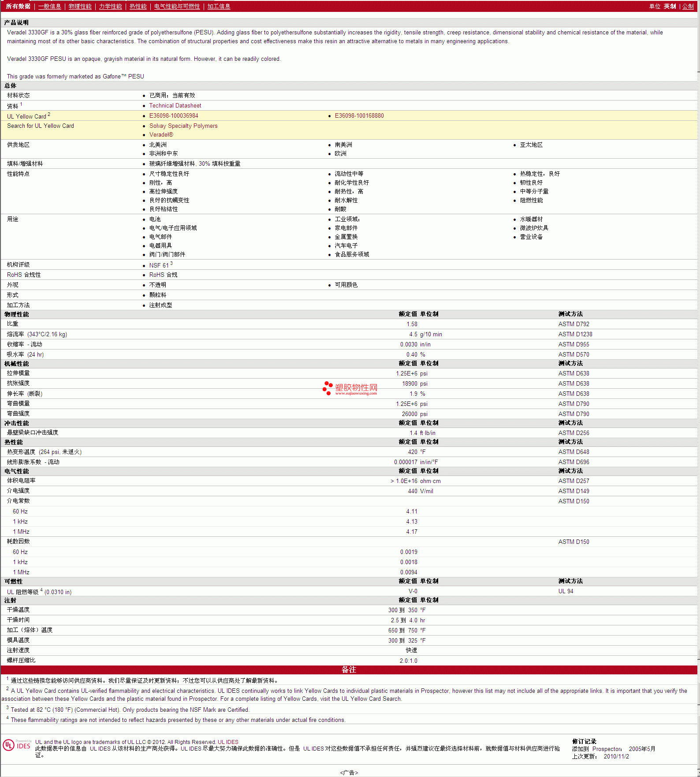Click the 弯曲强度 value 26000
The image size is (700, 777).
point(410,414)
